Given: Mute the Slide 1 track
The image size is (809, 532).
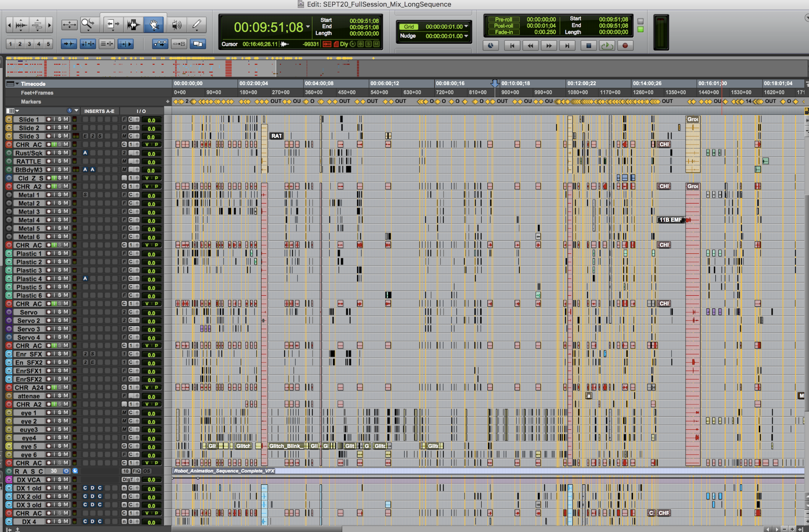Looking at the screenshot, I should [66, 119].
